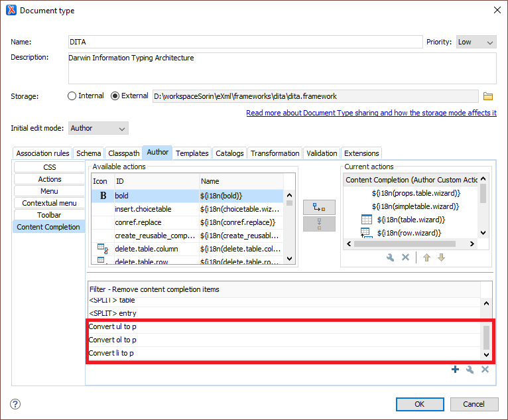Viewport: 508px width, 420px height.
Task: Open help with the question mark icon
Action: [15, 404]
